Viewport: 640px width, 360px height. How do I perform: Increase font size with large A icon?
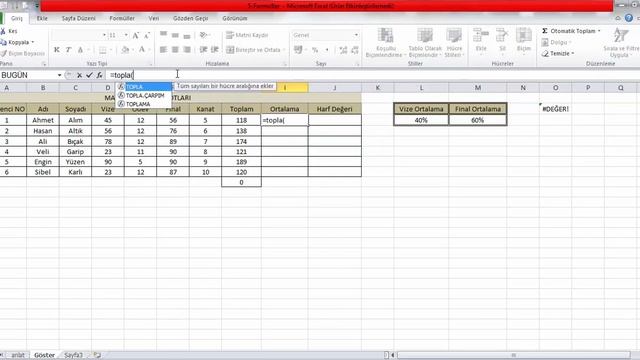point(136,36)
